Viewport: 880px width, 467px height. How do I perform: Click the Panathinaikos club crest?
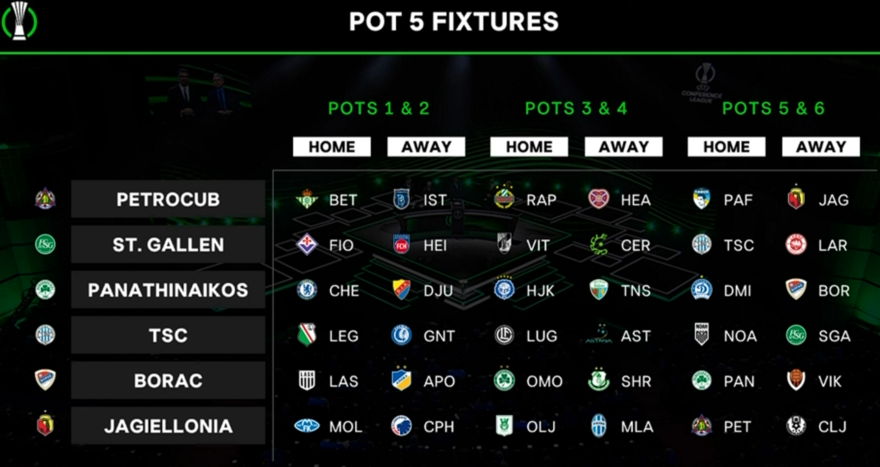pos(45,290)
